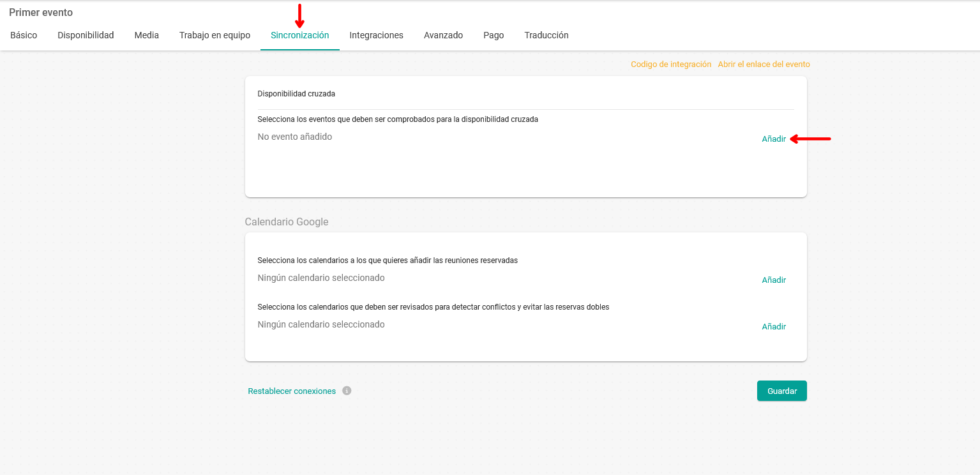
Task: Open the Pago tab
Action: coord(494,35)
